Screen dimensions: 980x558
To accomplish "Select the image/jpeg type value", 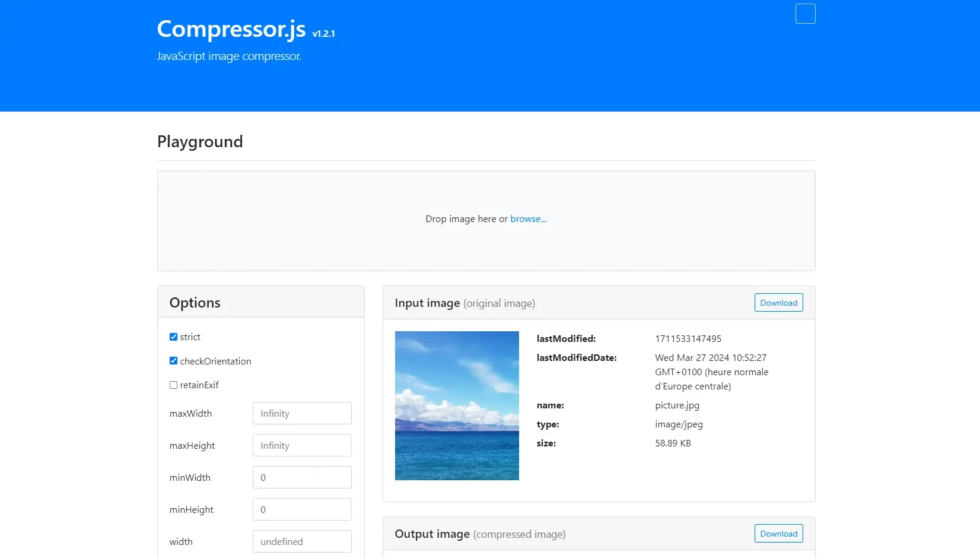I will click(679, 424).
